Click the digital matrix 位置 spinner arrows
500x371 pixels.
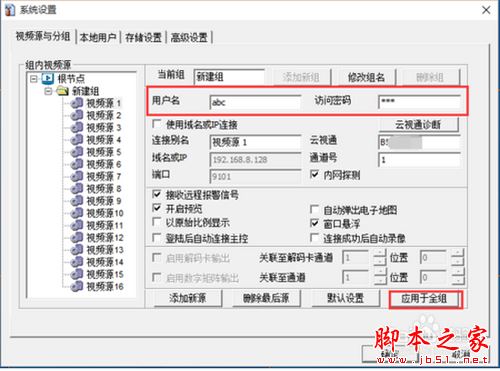(x=458, y=277)
